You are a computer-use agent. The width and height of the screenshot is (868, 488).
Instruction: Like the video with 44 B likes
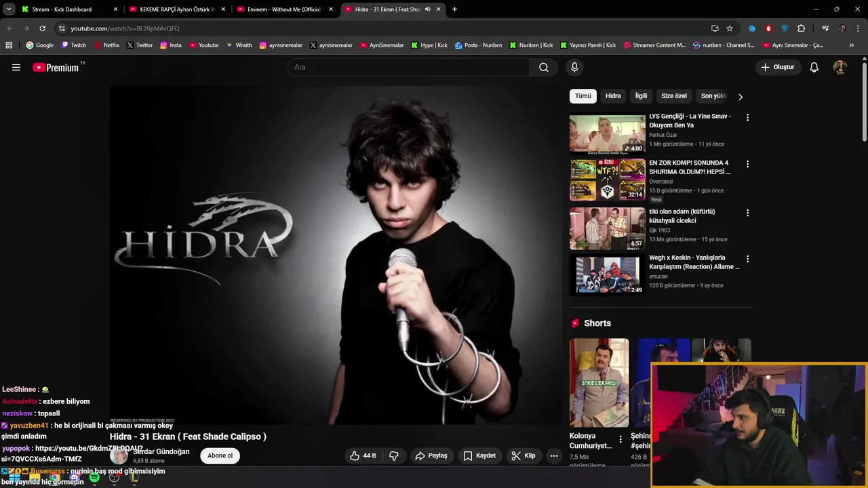point(363,455)
